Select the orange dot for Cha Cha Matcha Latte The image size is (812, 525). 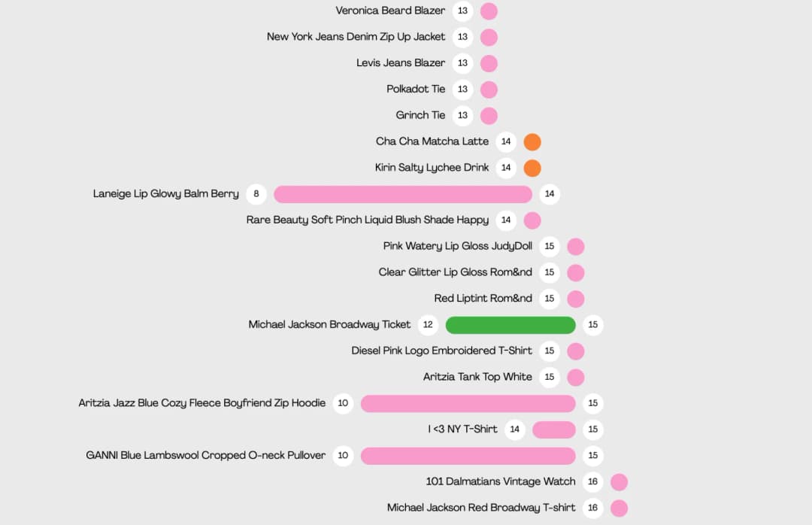[x=532, y=141]
